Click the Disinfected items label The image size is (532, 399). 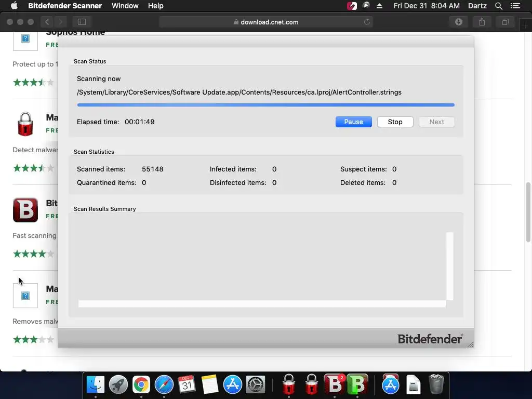point(238,182)
